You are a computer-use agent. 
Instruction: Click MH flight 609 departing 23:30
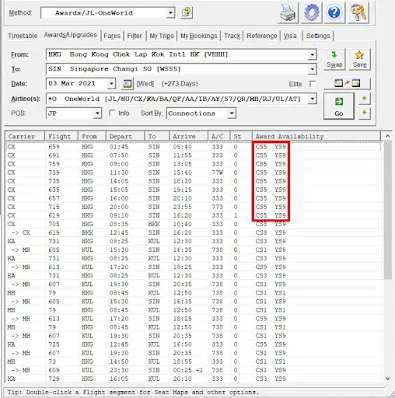pyautogui.click(x=193, y=370)
